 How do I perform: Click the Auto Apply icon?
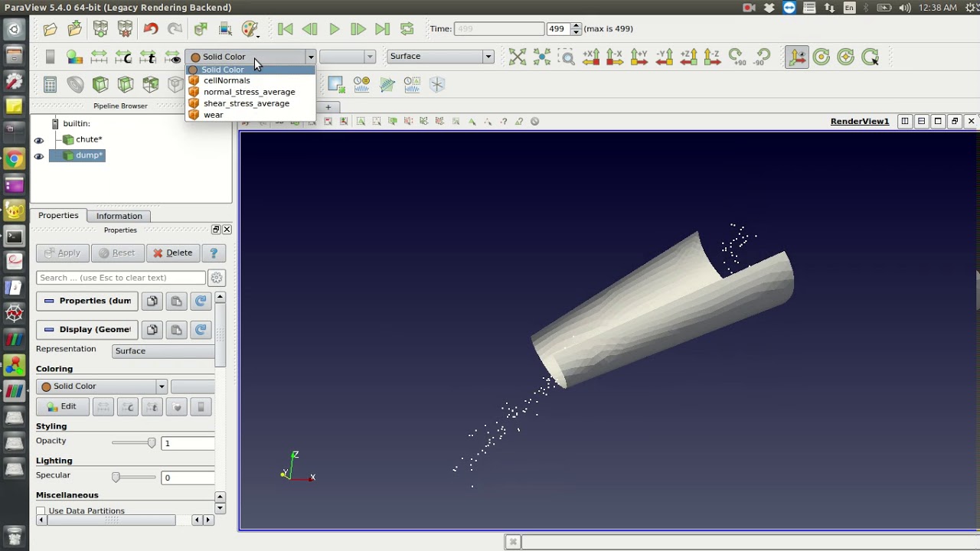tap(201, 29)
